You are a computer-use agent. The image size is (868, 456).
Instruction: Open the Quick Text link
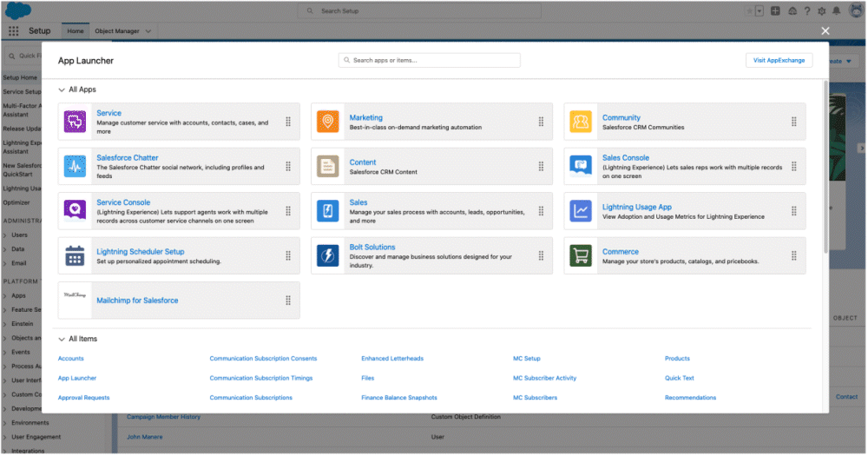[x=680, y=379]
